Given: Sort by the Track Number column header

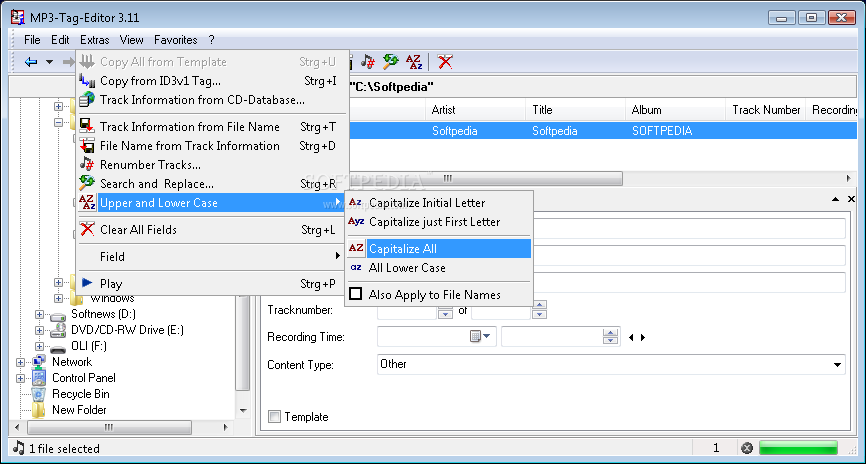Looking at the screenshot, I should (766, 110).
